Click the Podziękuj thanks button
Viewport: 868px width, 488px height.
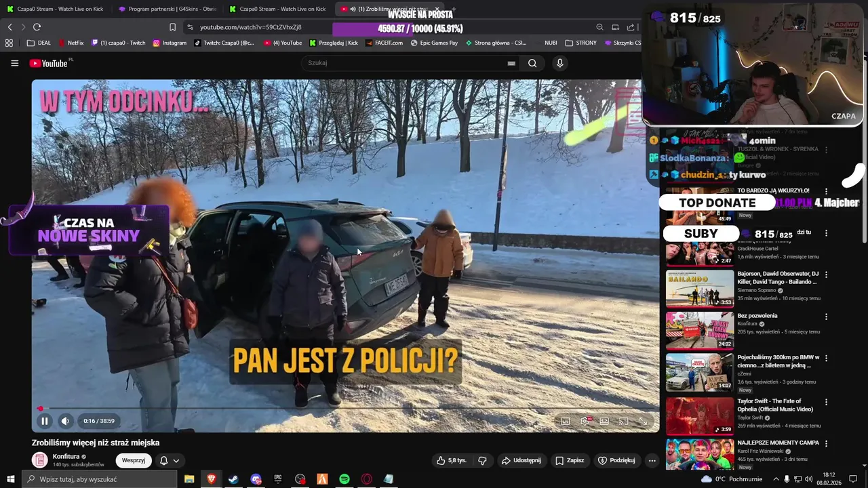(616, 460)
